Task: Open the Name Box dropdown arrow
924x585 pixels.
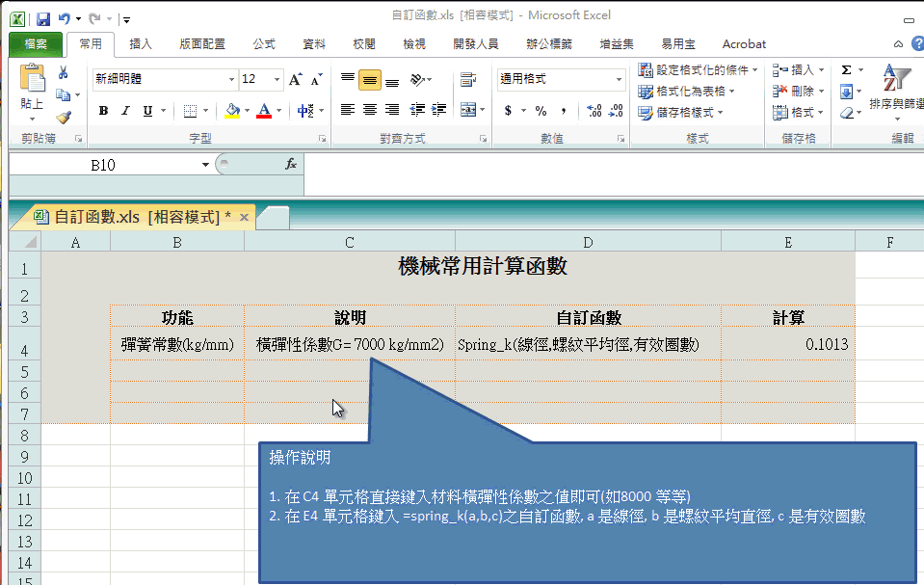Action: point(205,165)
